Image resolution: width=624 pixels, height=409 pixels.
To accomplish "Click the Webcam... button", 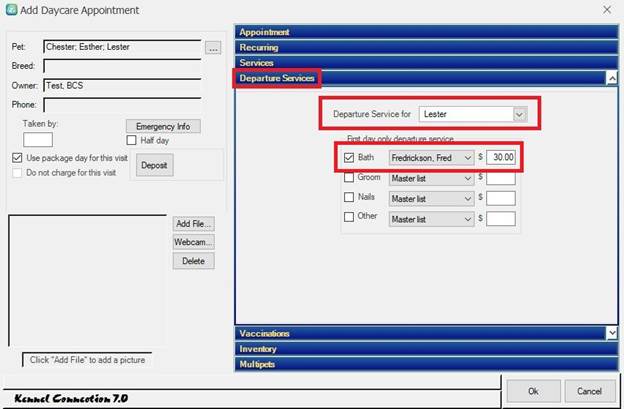I will point(193,242).
